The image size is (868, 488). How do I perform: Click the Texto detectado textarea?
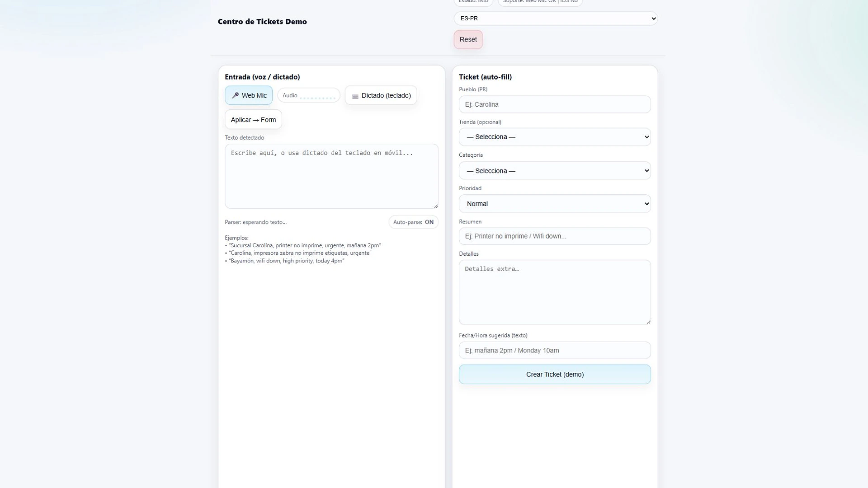[331, 176]
